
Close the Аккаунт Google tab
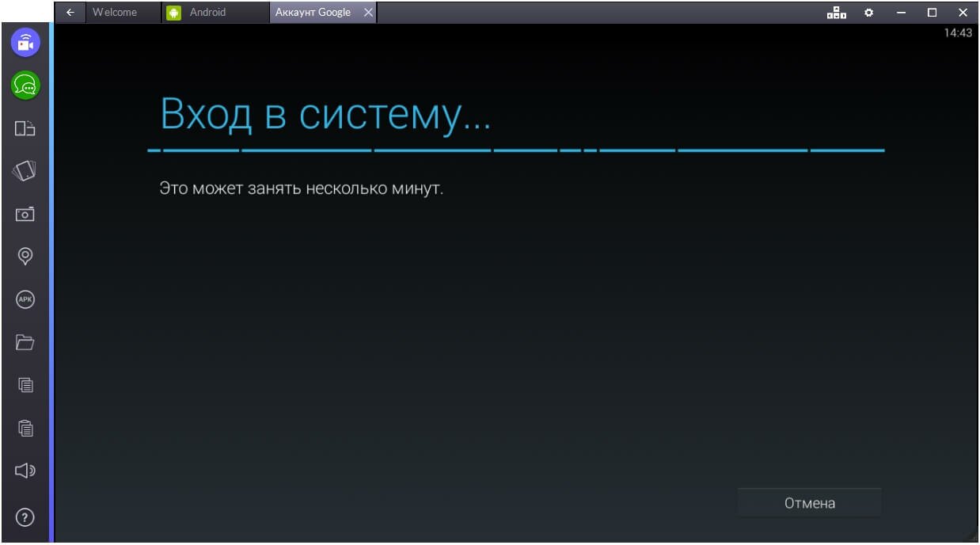pyautogui.click(x=367, y=12)
